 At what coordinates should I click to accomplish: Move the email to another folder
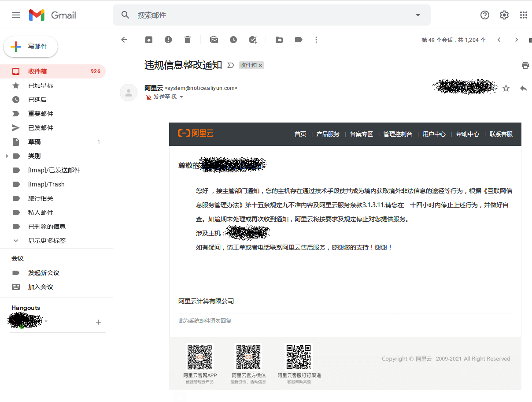click(x=279, y=40)
